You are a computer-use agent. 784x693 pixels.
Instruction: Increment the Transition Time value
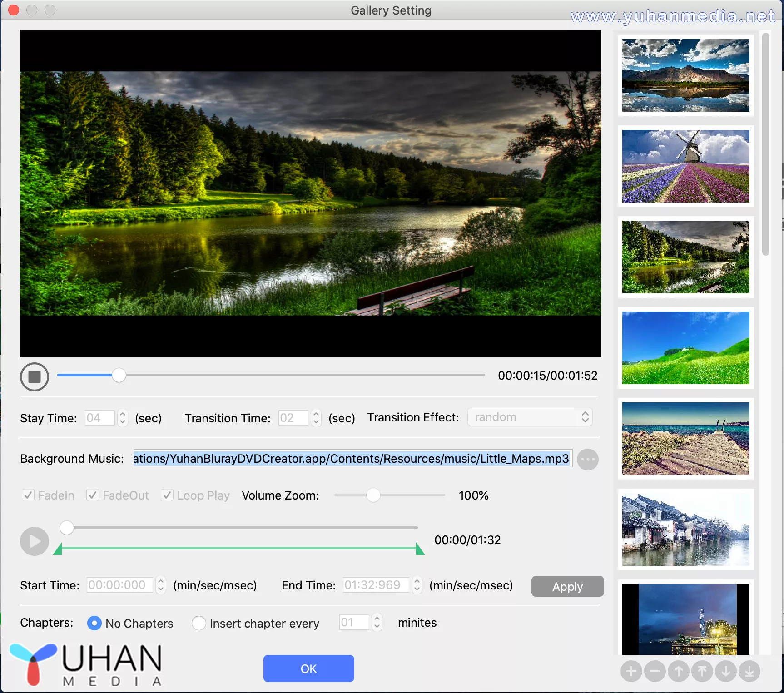tap(315, 414)
